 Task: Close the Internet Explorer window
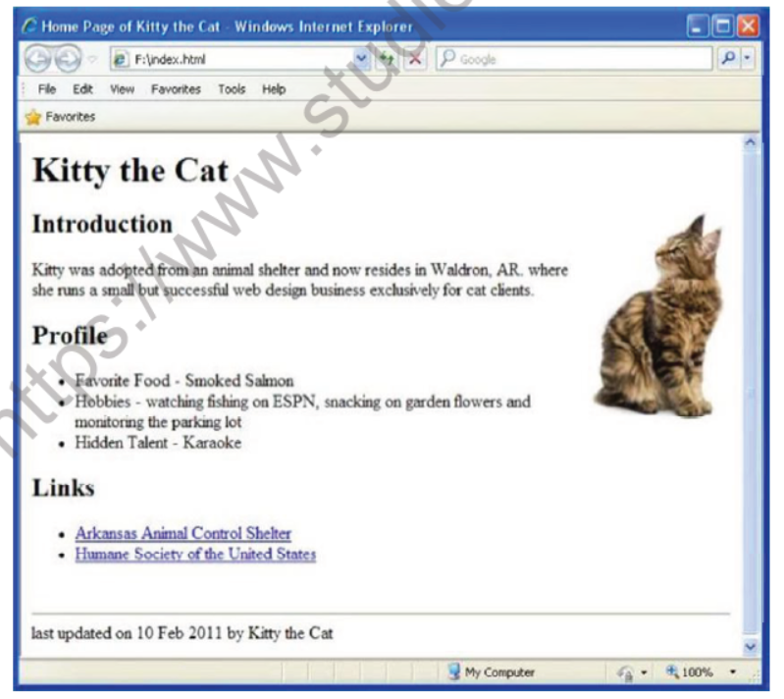point(748,27)
